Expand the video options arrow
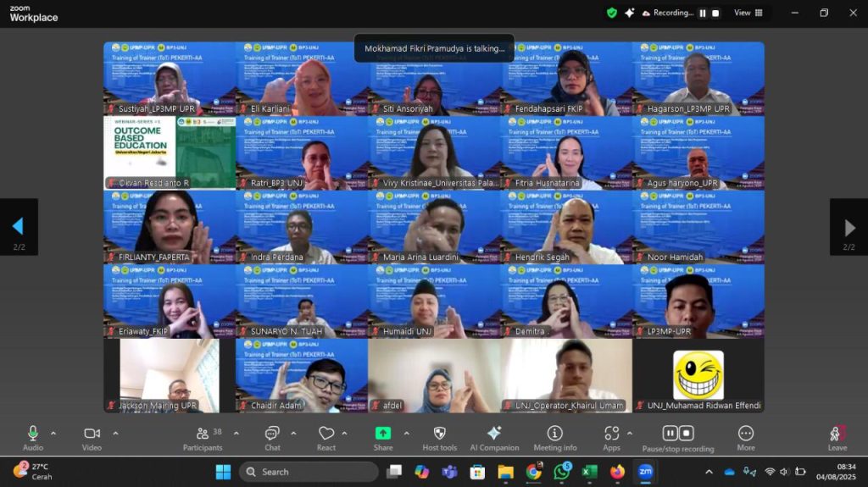Image resolution: width=868 pixels, height=487 pixels. (115, 434)
